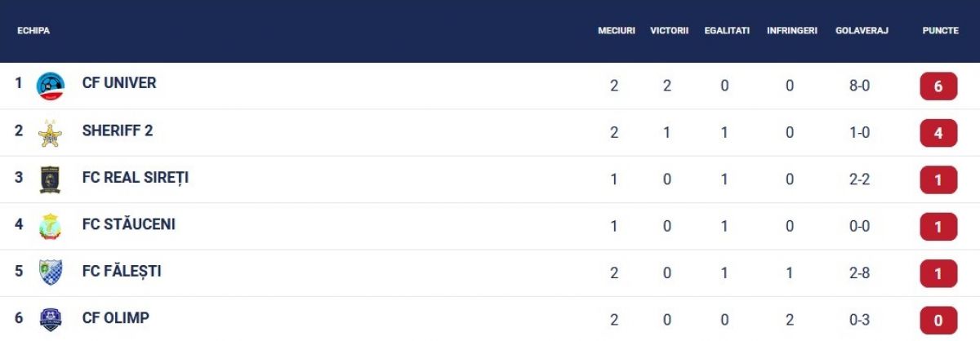Click the Sheriff 2 star logo
This screenshot has width=980, height=341.
click(51, 133)
